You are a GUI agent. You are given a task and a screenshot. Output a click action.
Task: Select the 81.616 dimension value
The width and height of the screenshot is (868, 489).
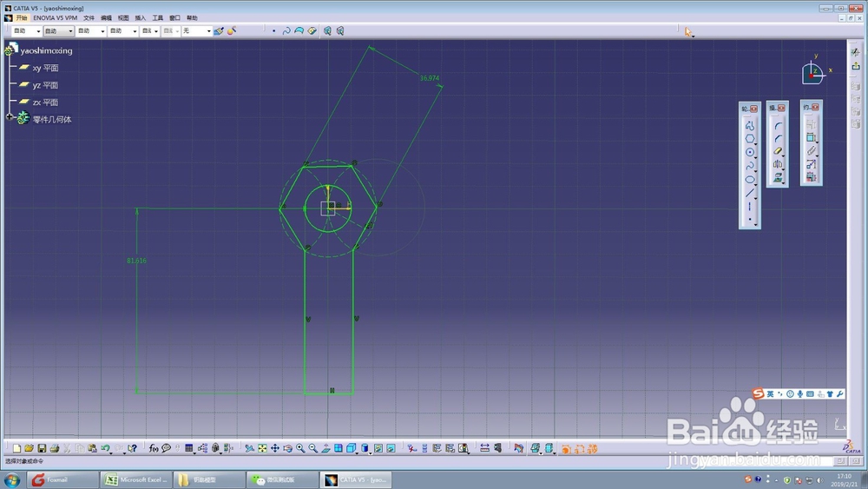point(136,261)
